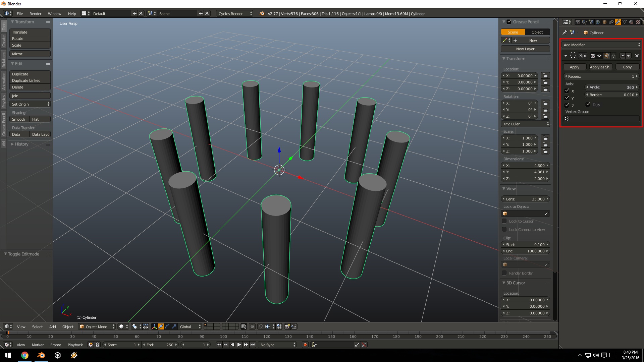Toggle the snap magnet icon in the 3D header
The image size is (644, 362).
point(260,326)
